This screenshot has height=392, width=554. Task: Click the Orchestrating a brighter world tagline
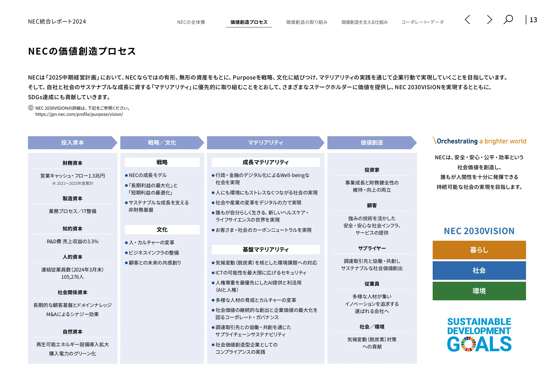[479, 141]
